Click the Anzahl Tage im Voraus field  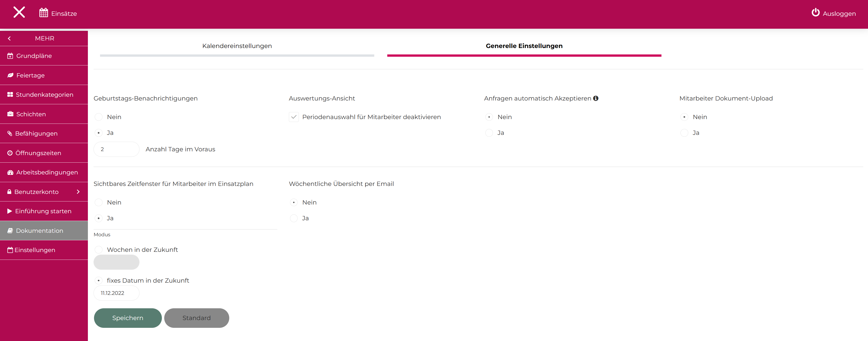click(x=116, y=149)
